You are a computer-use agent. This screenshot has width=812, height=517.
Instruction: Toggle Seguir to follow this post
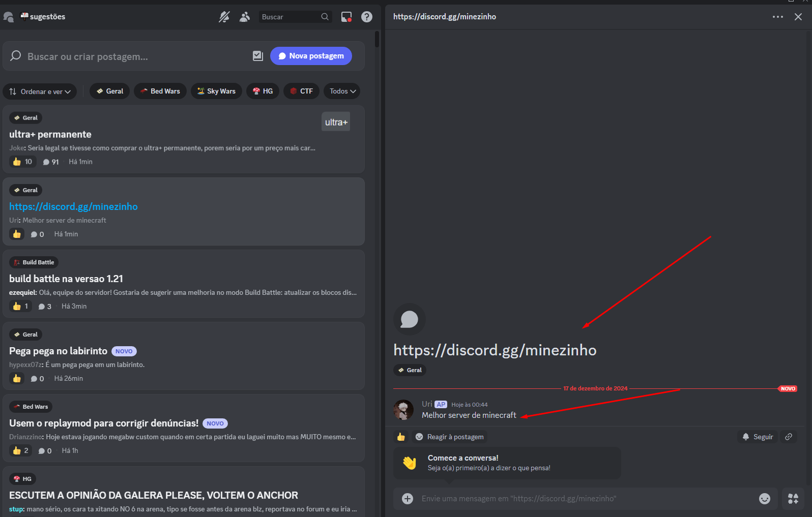click(758, 437)
